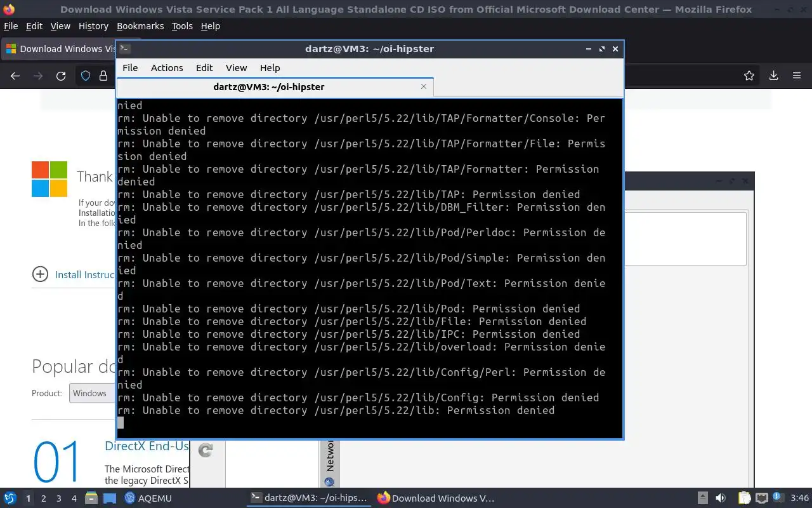Open the Firefox File menu

[11, 26]
